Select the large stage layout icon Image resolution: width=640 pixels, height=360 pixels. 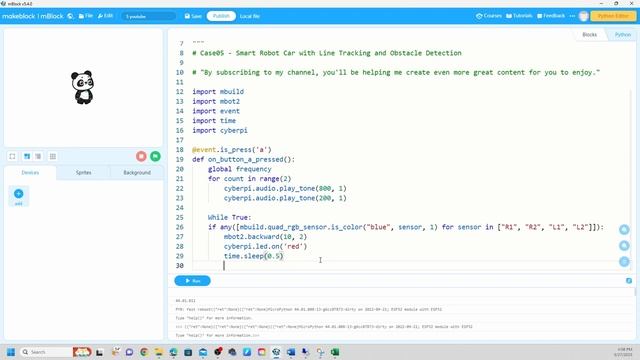point(27,156)
